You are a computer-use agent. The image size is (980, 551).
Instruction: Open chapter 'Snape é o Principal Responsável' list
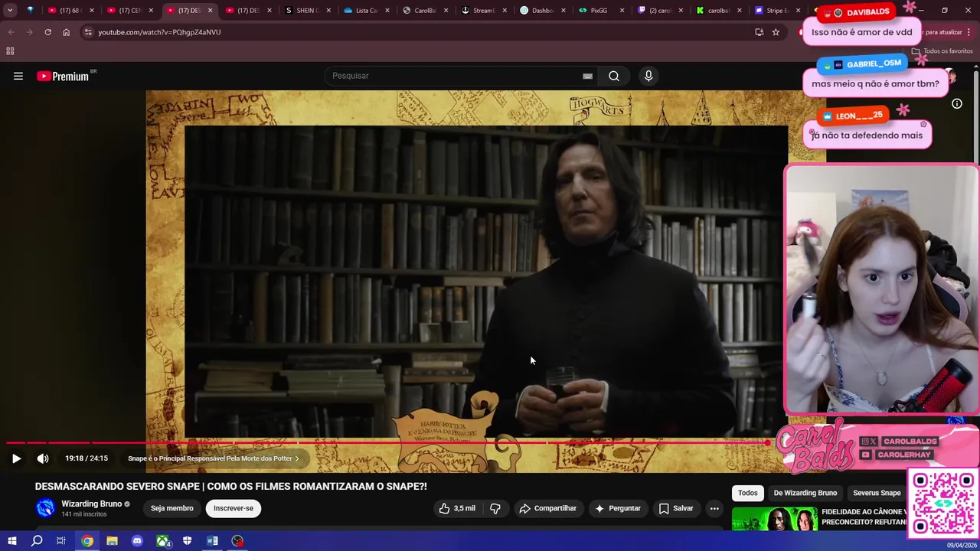coord(214,458)
